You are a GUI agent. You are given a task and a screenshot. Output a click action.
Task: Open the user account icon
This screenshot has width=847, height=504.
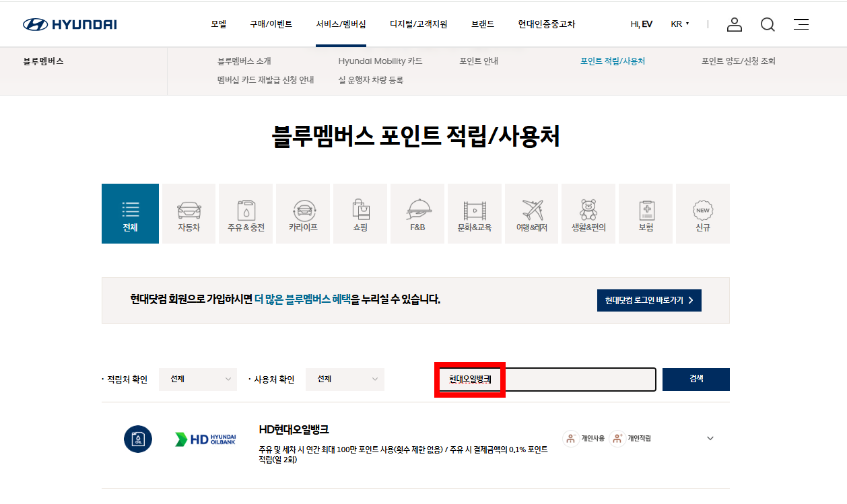(x=735, y=24)
